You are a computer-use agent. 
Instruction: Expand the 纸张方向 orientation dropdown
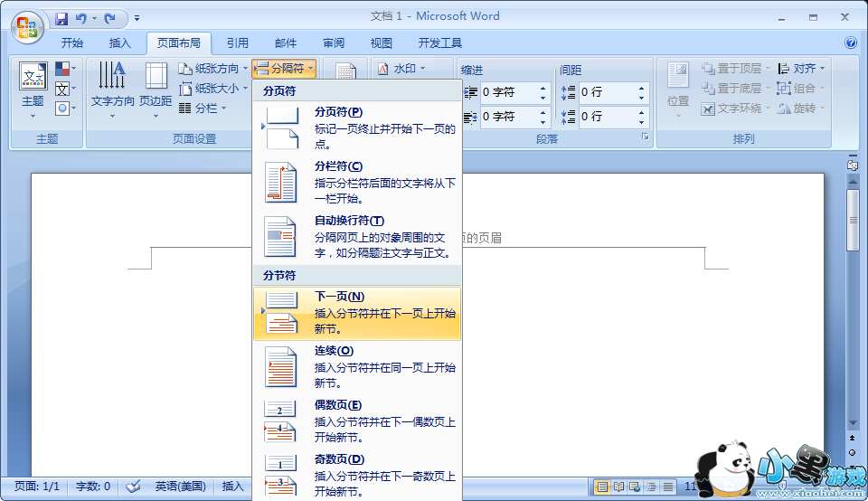212,69
